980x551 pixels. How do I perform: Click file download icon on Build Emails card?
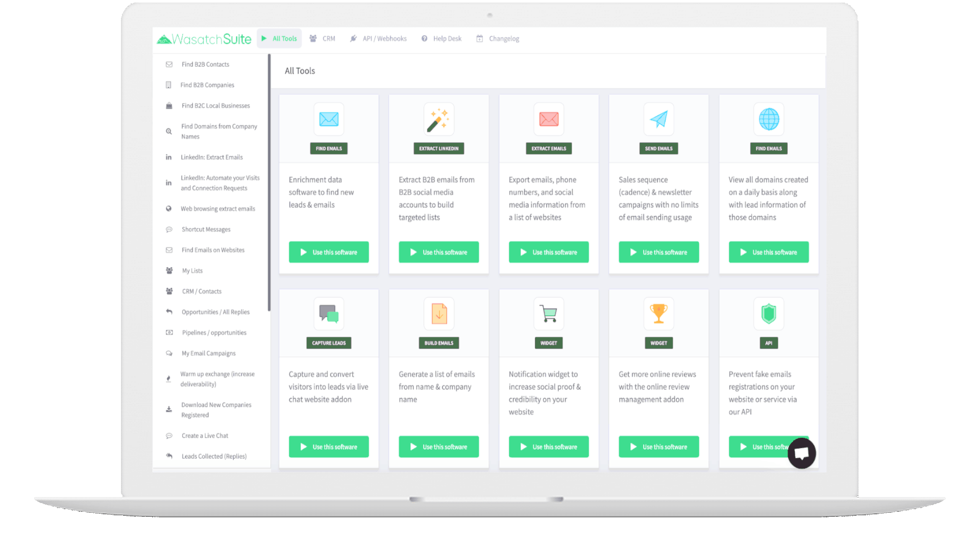coord(439,314)
